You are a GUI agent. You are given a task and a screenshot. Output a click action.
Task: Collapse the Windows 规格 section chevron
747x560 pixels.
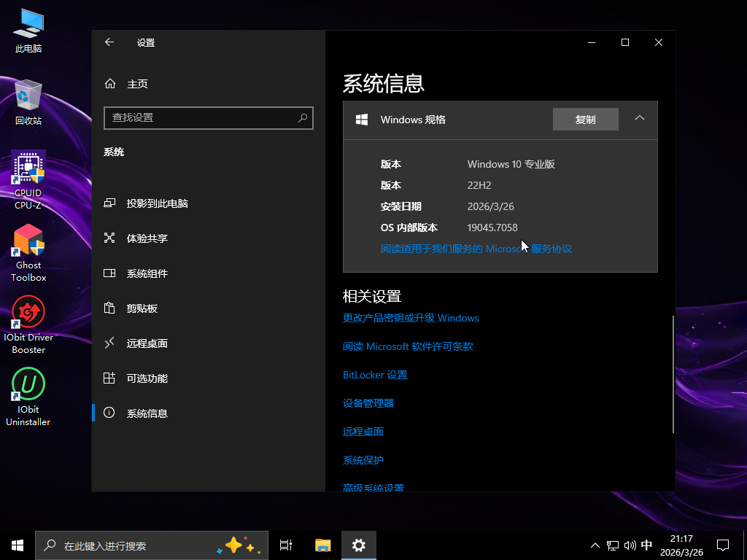pos(639,119)
